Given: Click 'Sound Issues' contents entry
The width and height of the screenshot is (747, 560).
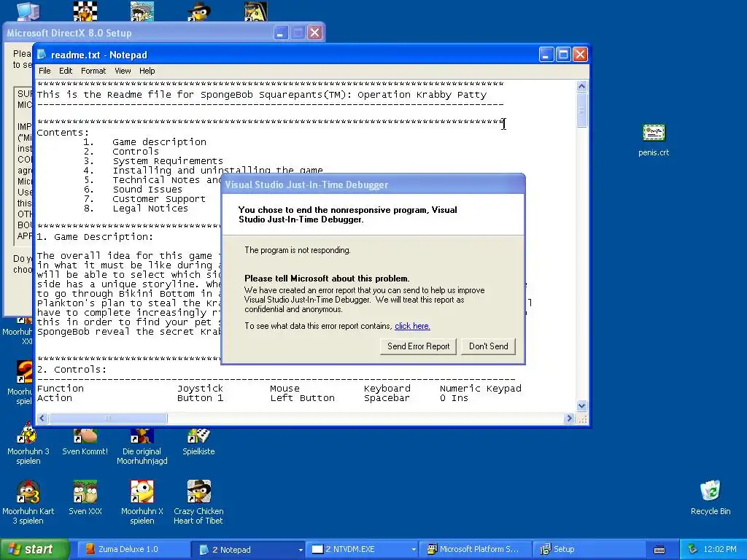Looking at the screenshot, I should point(147,190).
